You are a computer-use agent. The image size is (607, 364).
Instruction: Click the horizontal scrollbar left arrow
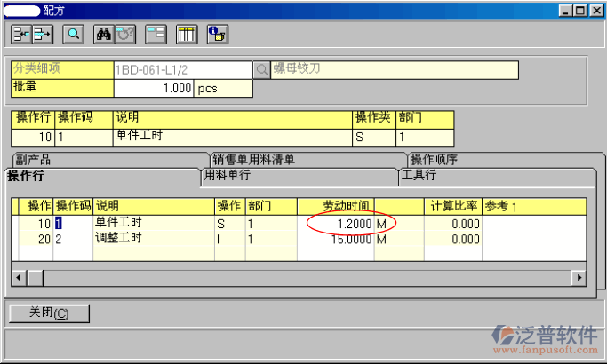point(19,278)
